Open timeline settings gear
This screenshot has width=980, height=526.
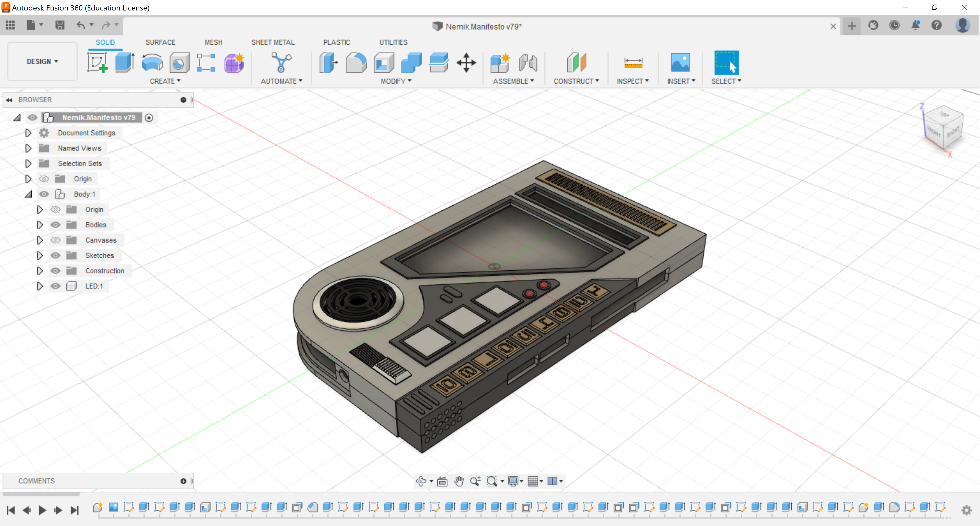(x=966, y=510)
